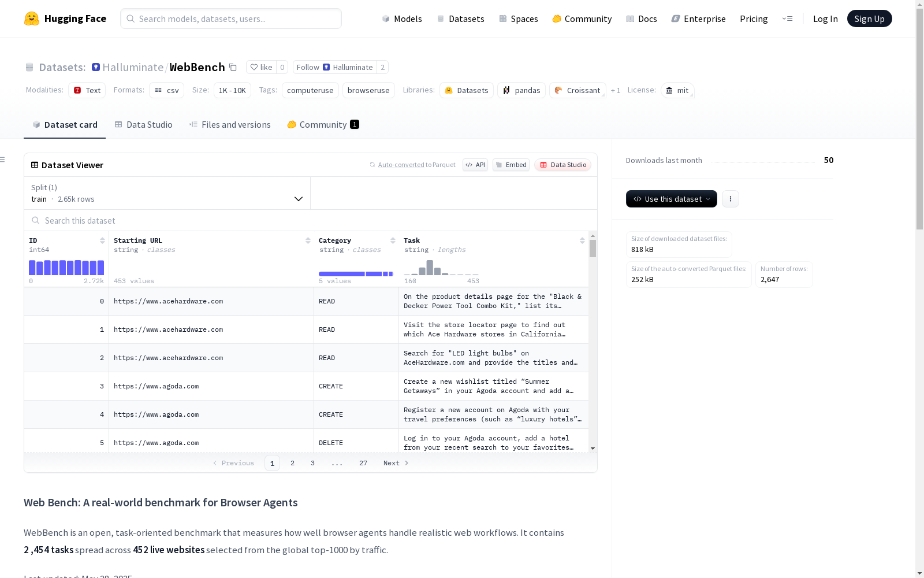Viewport: 924px width, 578px height.
Task: Select row 3 Starting URL https://www.agoda.com
Action: point(211,386)
